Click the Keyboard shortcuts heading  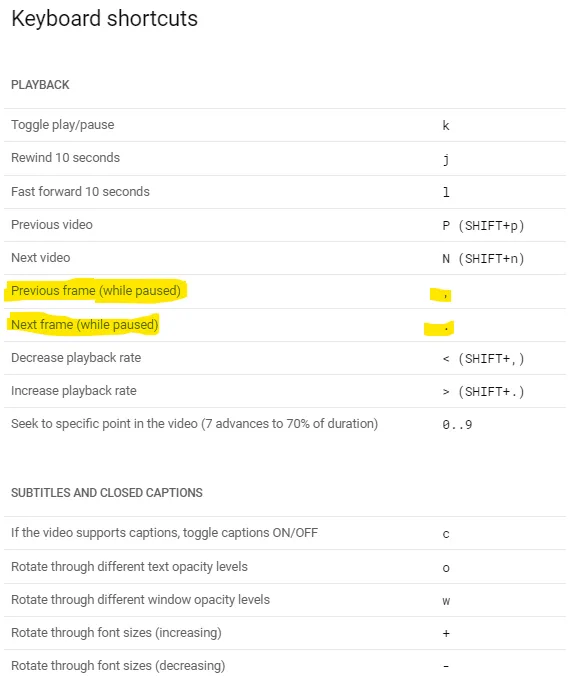105,19
